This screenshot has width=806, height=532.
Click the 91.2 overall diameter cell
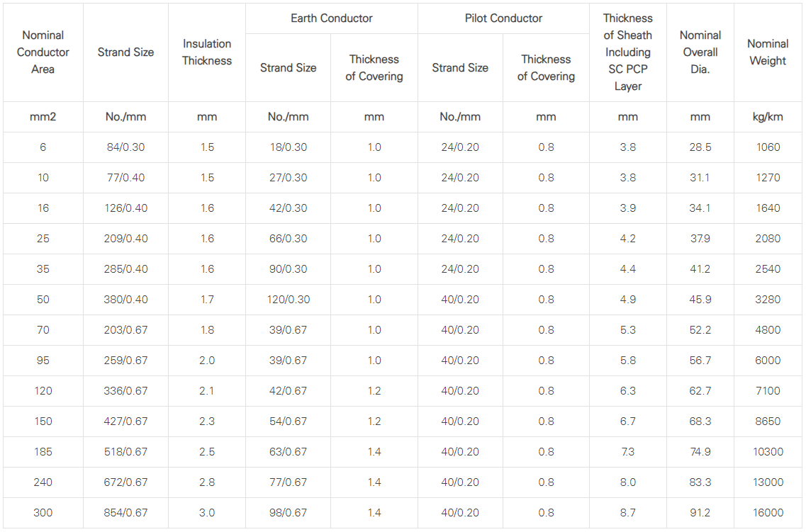[x=700, y=512]
